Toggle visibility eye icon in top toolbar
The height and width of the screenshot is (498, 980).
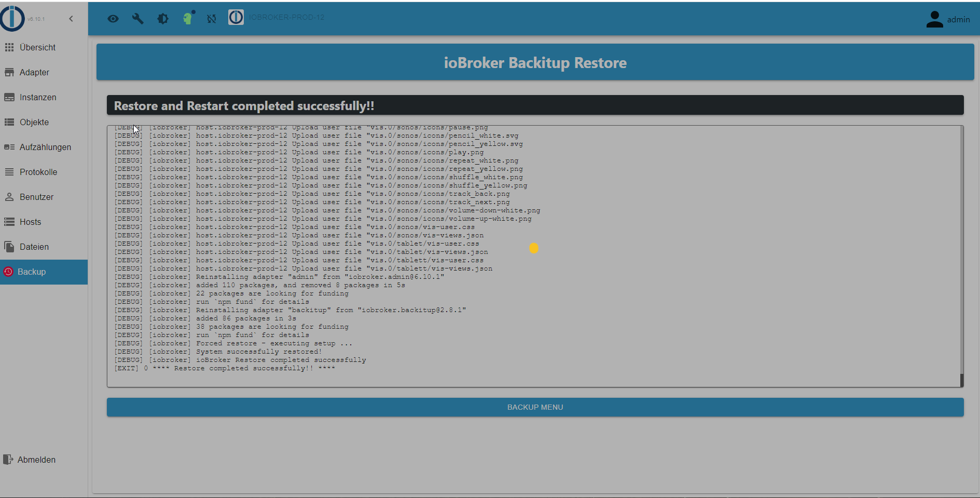(113, 19)
